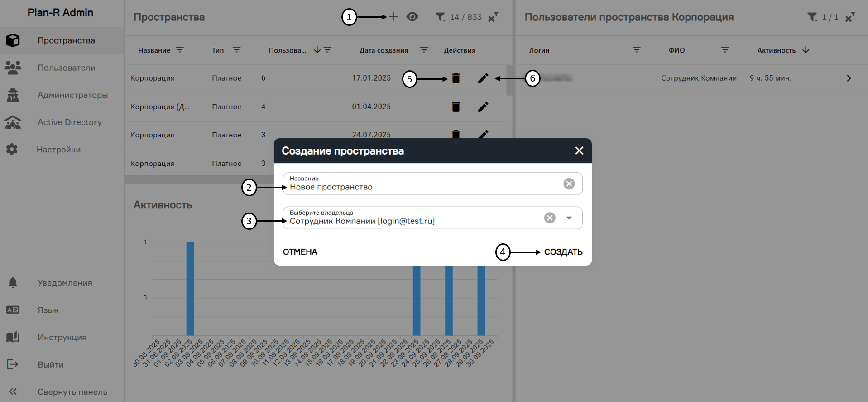Toggle sort arrow on Пользова... column
Image resolution: width=868 pixels, height=402 pixels.
pyautogui.click(x=317, y=50)
